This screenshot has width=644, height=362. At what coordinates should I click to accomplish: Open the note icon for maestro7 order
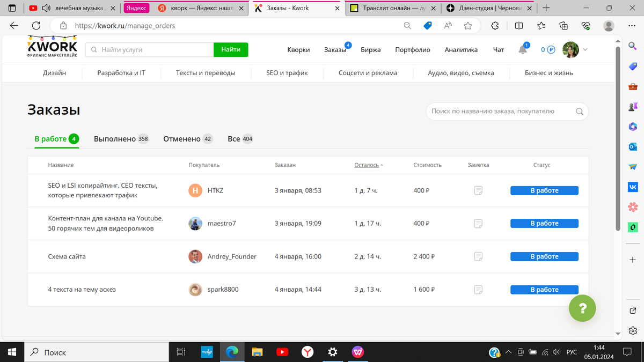coord(479,224)
